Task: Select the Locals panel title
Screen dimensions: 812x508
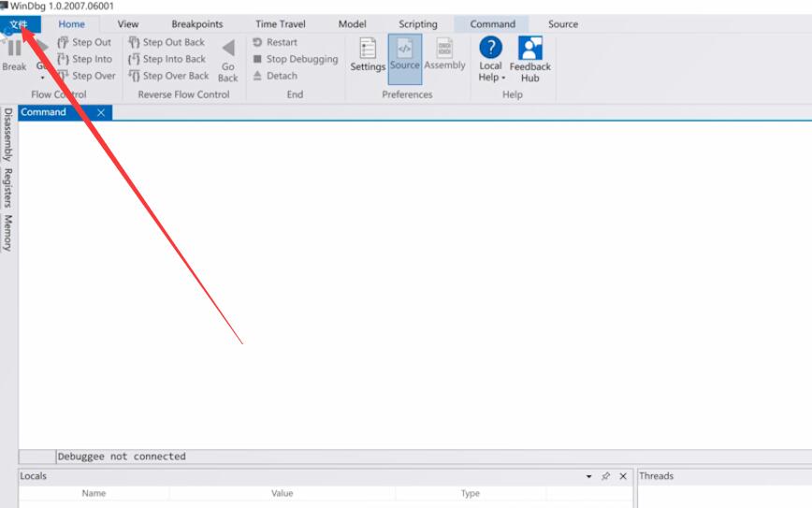Action: click(x=33, y=476)
